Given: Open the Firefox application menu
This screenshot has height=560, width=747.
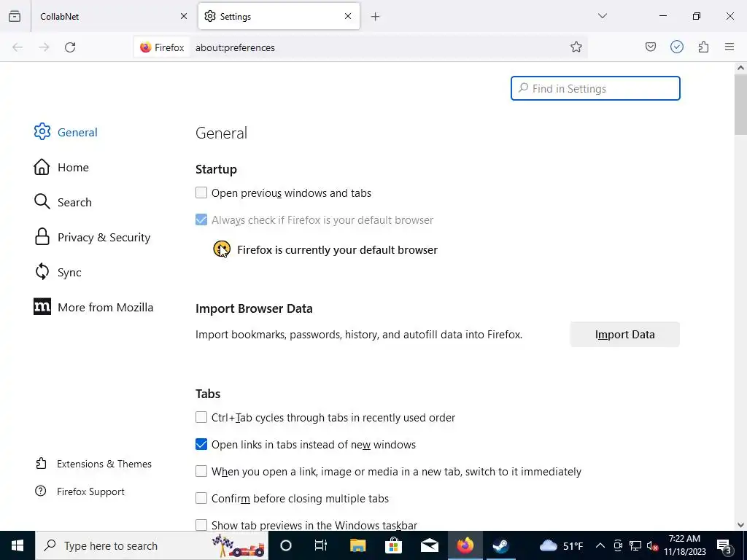Looking at the screenshot, I should tap(729, 47).
